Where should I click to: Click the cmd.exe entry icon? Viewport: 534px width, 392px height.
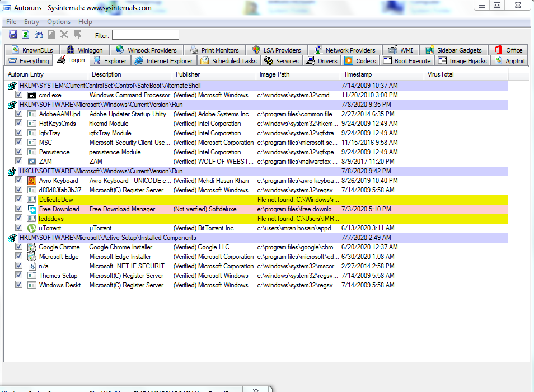tap(32, 95)
